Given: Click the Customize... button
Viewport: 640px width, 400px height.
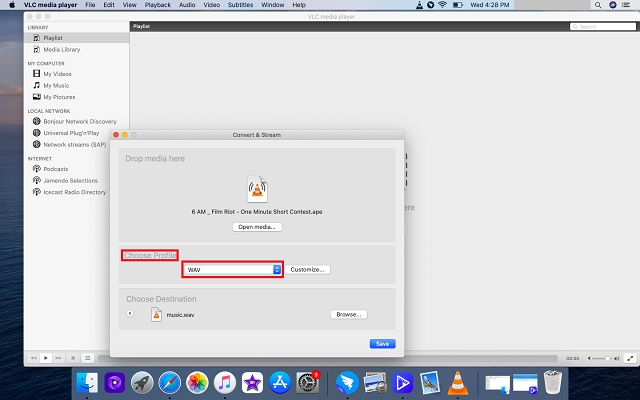Looking at the screenshot, I should (307, 269).
